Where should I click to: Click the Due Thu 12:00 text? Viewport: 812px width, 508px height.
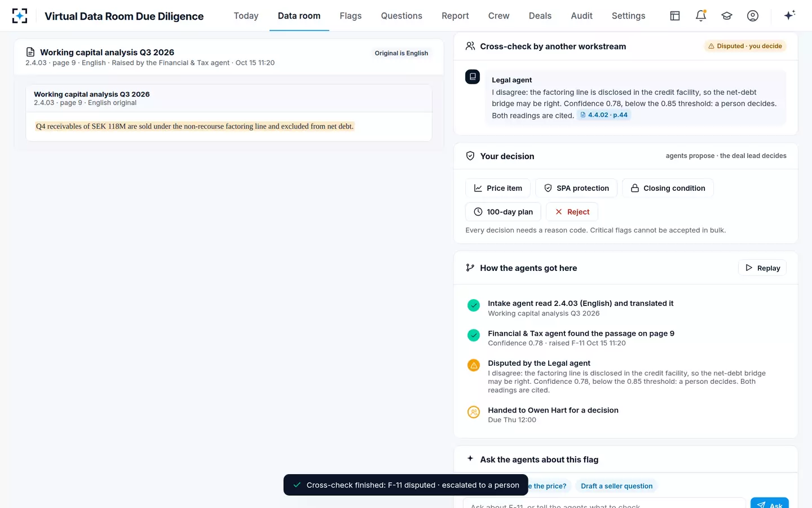(512, 420)
